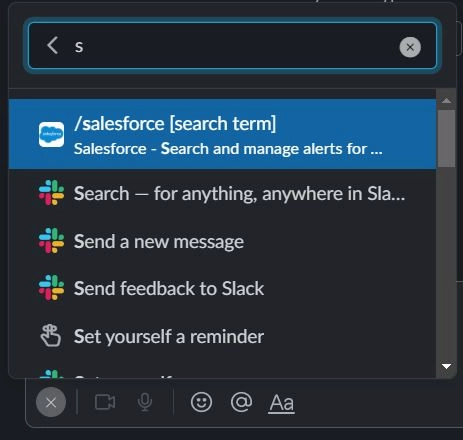
Task: Toggle text formatting with the Aa icon
Action: pyautogui.click(x=282, y=403)
